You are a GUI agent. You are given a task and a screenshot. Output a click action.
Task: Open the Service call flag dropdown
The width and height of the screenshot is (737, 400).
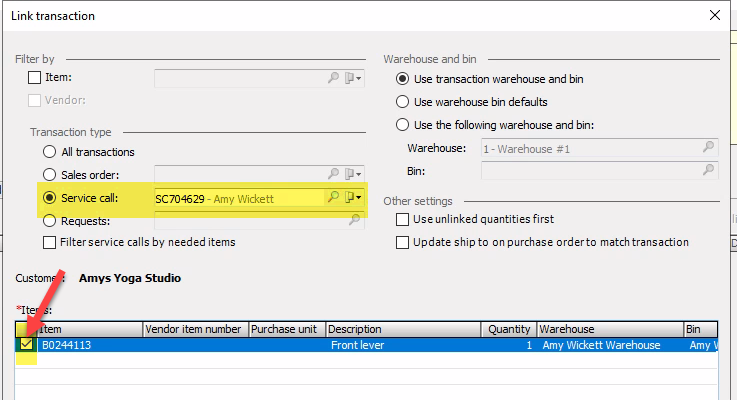click(353, 197)
